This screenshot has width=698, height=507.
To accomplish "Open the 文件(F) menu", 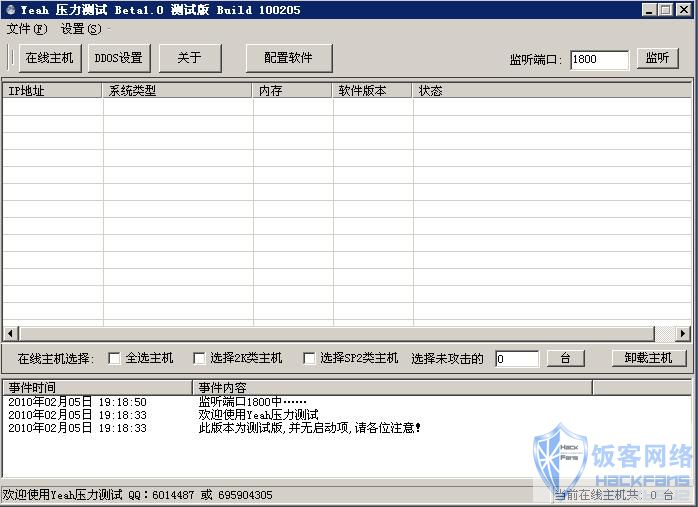I will 27,29.
